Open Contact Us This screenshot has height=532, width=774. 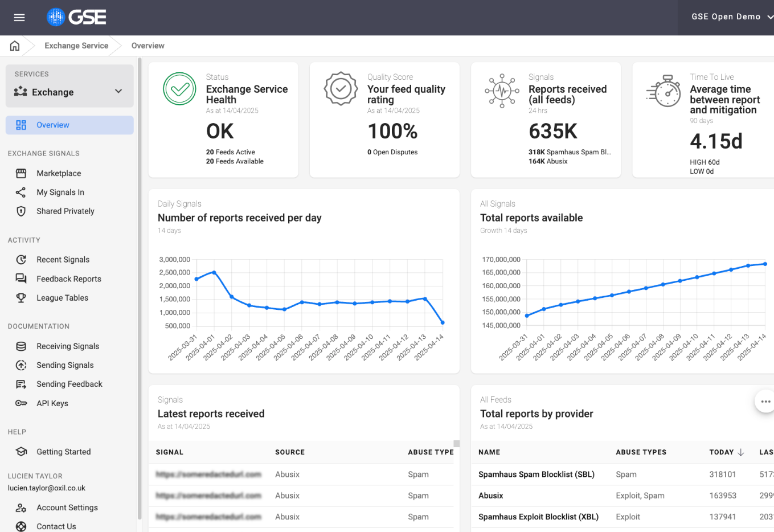(56, 526)
